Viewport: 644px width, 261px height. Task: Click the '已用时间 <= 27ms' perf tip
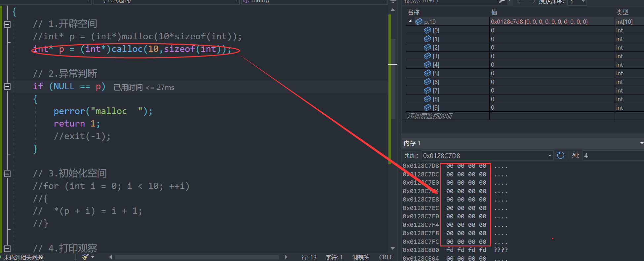144,88
